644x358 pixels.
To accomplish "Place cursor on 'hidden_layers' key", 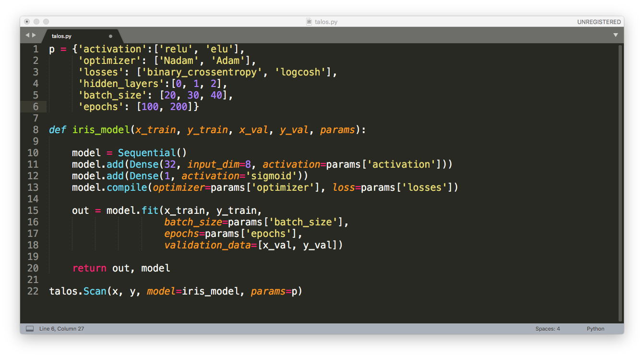I will (x=121, y=84).
